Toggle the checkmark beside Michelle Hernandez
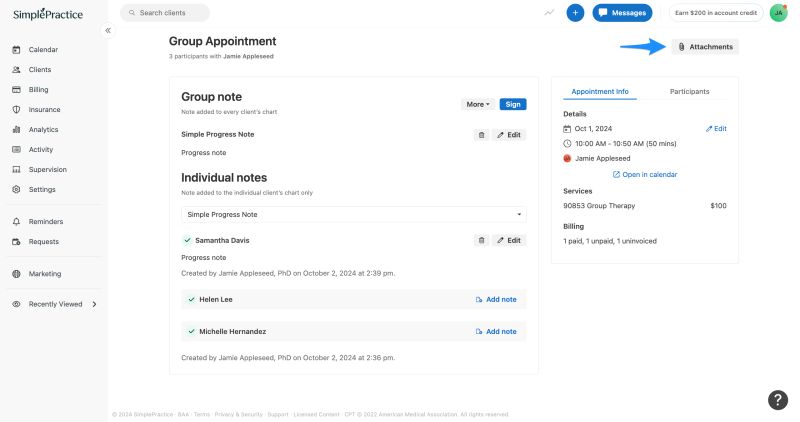800x422 pixels. [191, 332]
